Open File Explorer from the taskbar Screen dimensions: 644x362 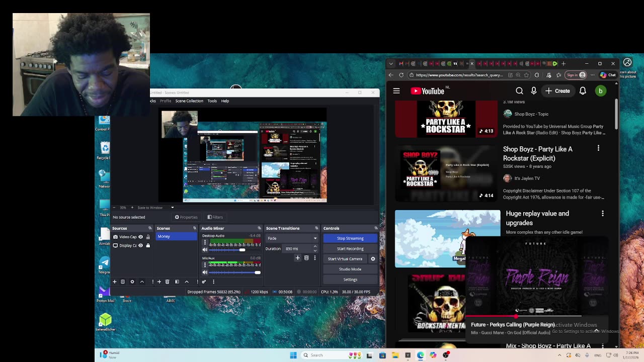[395, 355]
